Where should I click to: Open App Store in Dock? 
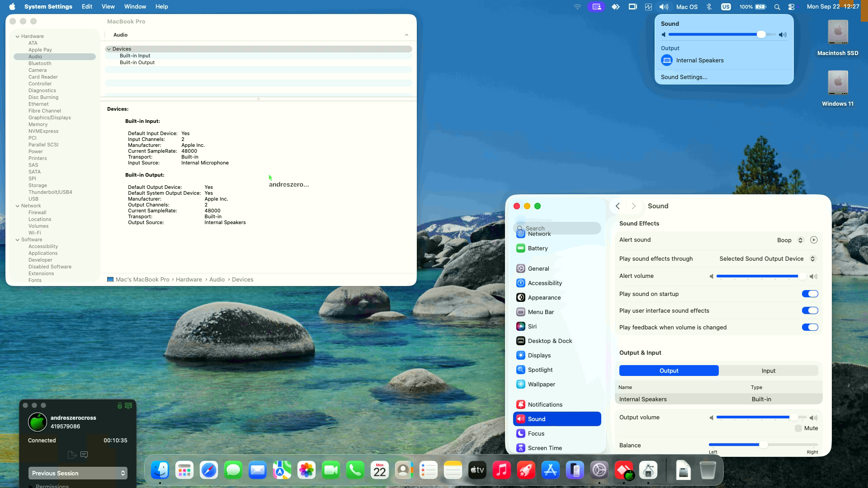point(551,470)
